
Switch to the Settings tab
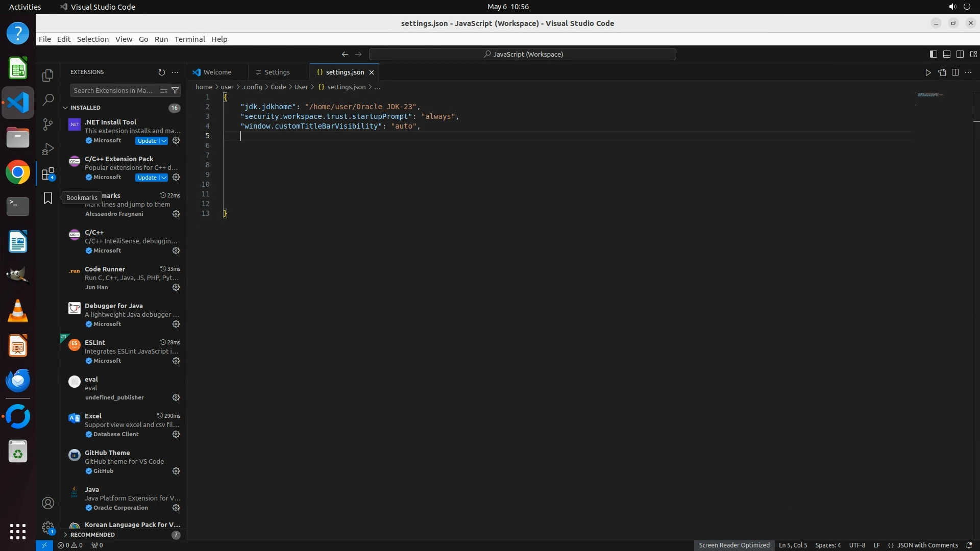(277, 72)
